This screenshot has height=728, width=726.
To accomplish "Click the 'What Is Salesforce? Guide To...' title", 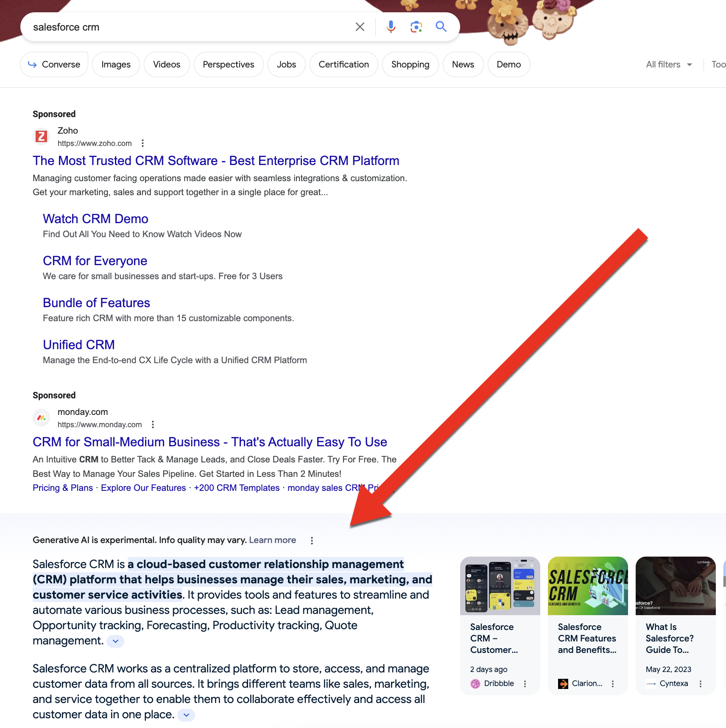I will (x=670, y=638).
